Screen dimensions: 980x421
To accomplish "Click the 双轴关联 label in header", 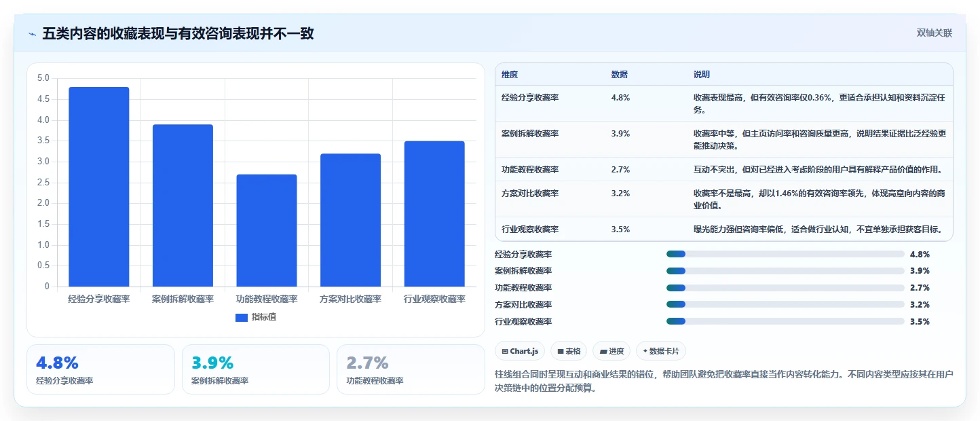I will click(x=935, y=33).
